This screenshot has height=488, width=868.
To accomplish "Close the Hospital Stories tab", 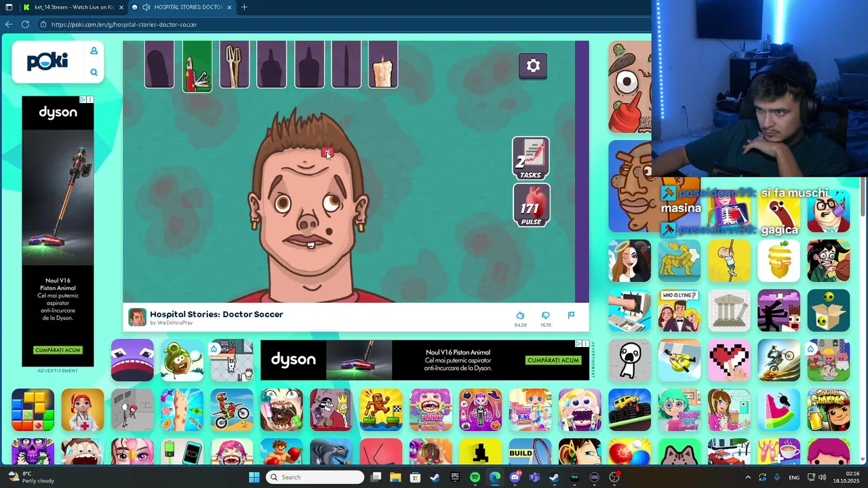I will [229, 7].
